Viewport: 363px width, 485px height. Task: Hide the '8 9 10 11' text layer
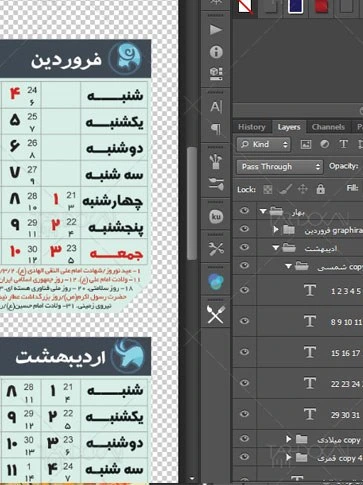coord(244,321)
